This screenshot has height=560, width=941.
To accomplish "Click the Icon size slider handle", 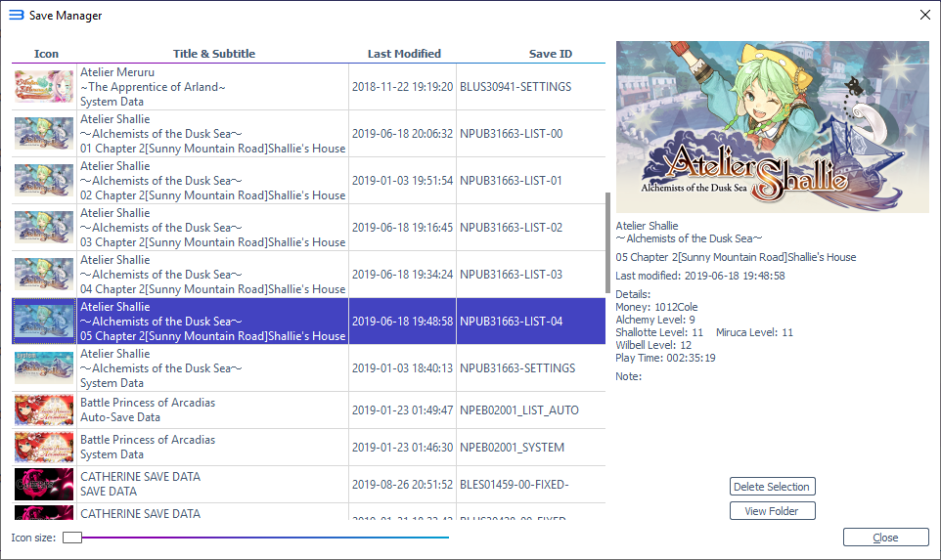I will [72, 538].
